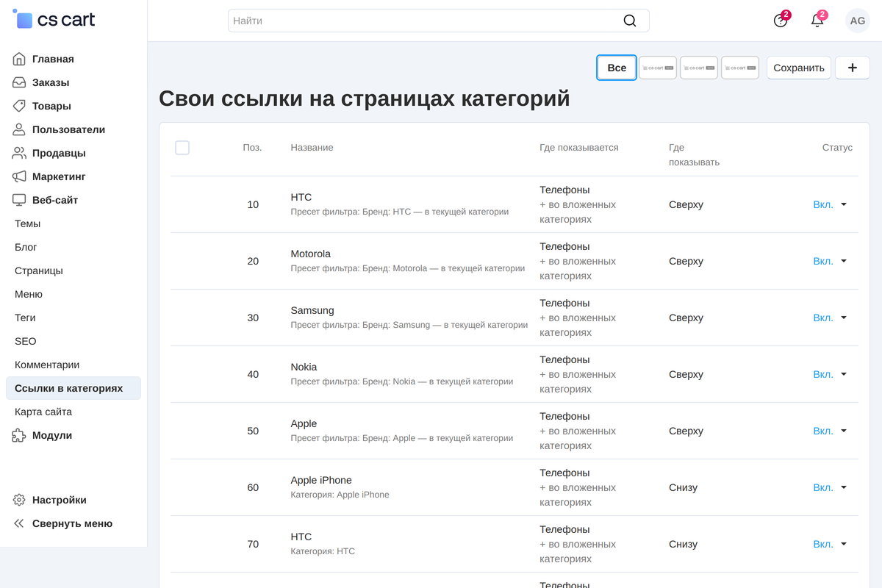
Task: Open the Главная home section
Action: coord(53,59)
